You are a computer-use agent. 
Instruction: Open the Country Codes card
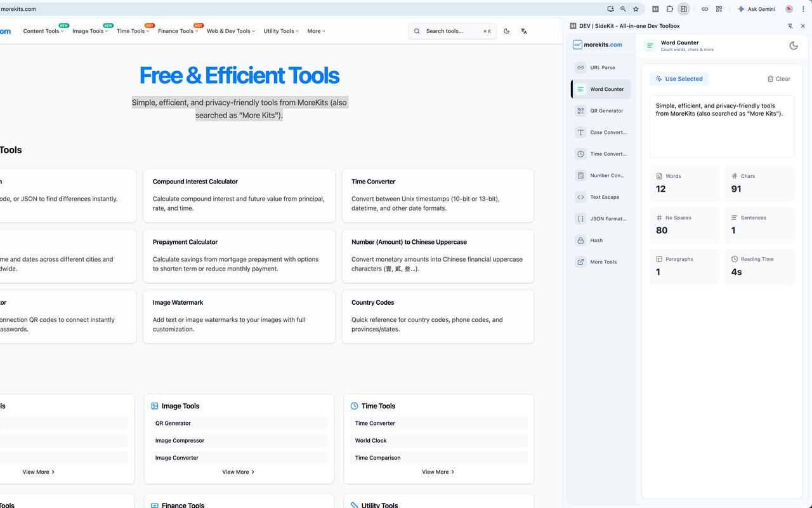tap(438, 316)
